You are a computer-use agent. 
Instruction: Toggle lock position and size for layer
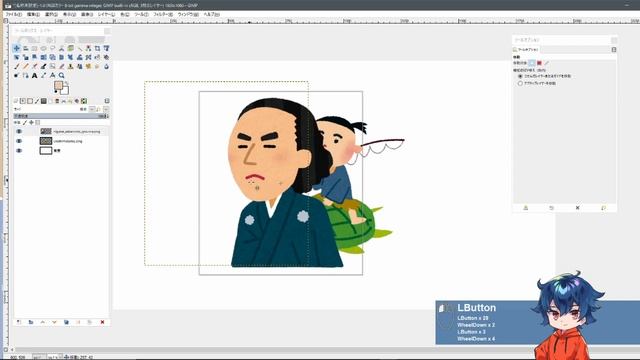pos(31,122)
